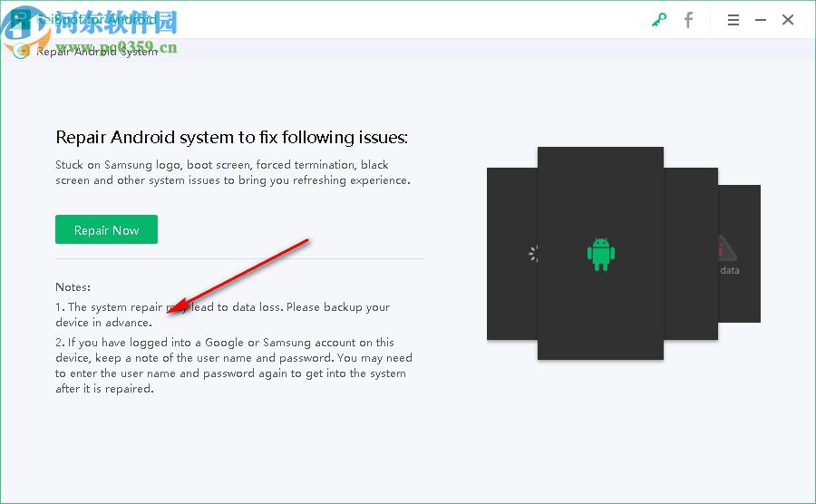The image size is (816, 504).
Task: Click note text 'device in advance.'
Action: [103, 323]
